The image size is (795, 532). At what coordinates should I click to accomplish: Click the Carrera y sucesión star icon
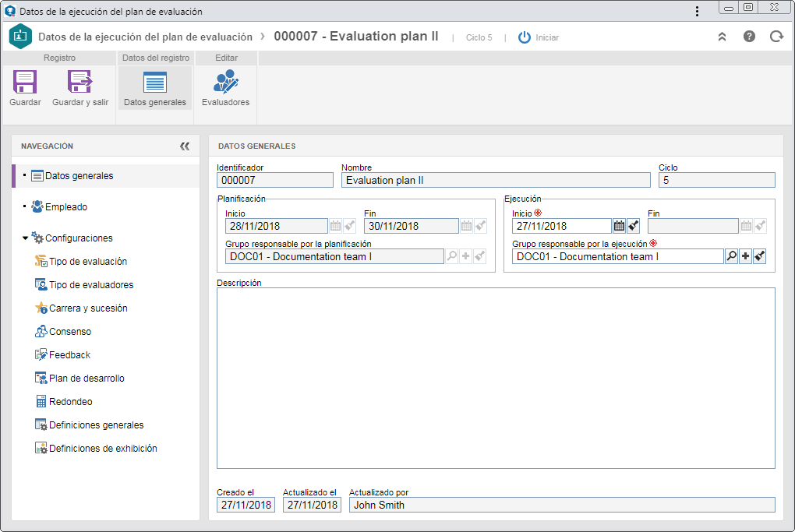click(41, 308)
